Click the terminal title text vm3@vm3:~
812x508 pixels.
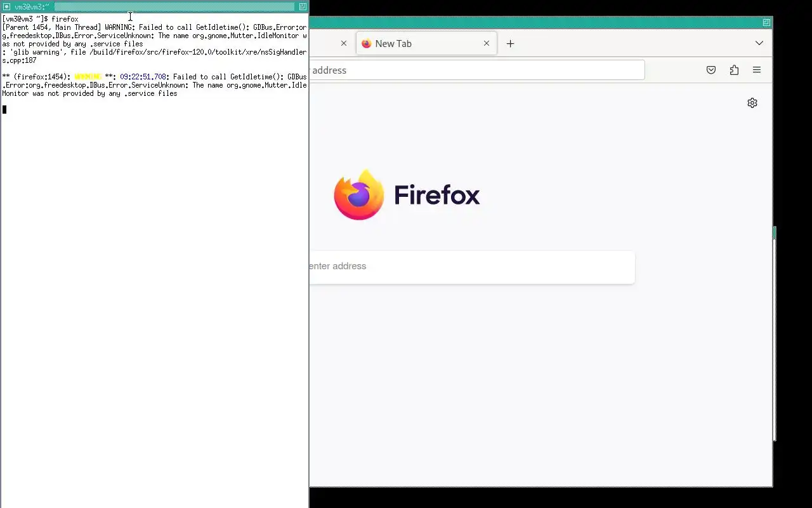pyautogui.click(x=32, y=7)
